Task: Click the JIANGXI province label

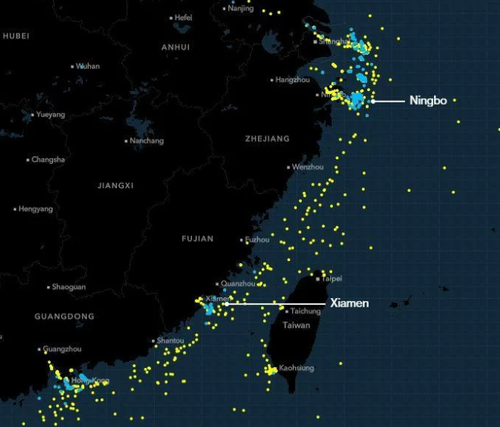Action: pos(116,186)
